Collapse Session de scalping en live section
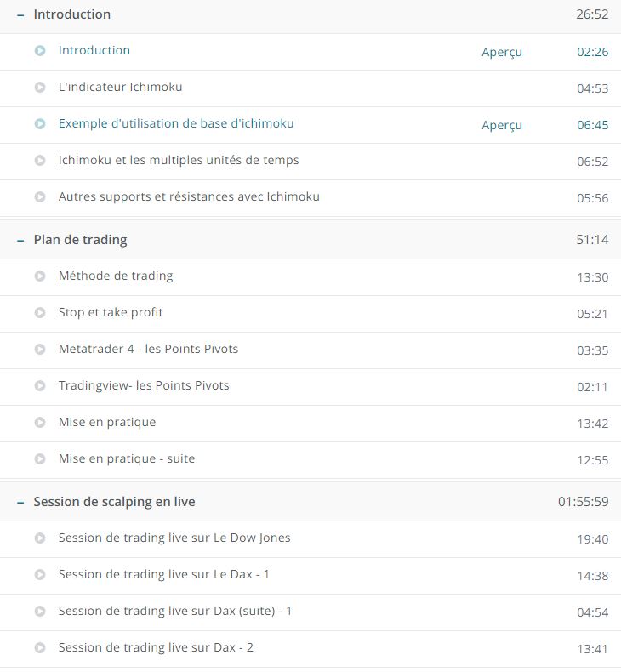Screen dimensions: 621x672 [x=20, y=503]
